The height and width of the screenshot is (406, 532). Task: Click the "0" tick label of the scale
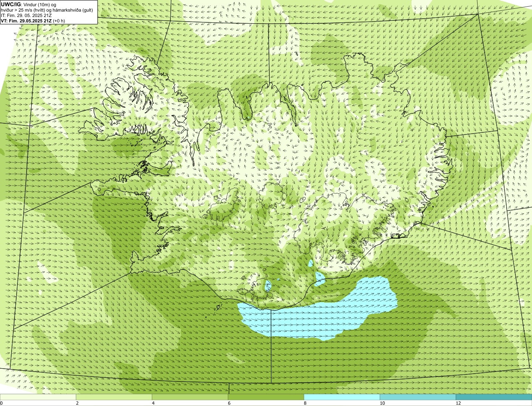(x=1, y=403)
